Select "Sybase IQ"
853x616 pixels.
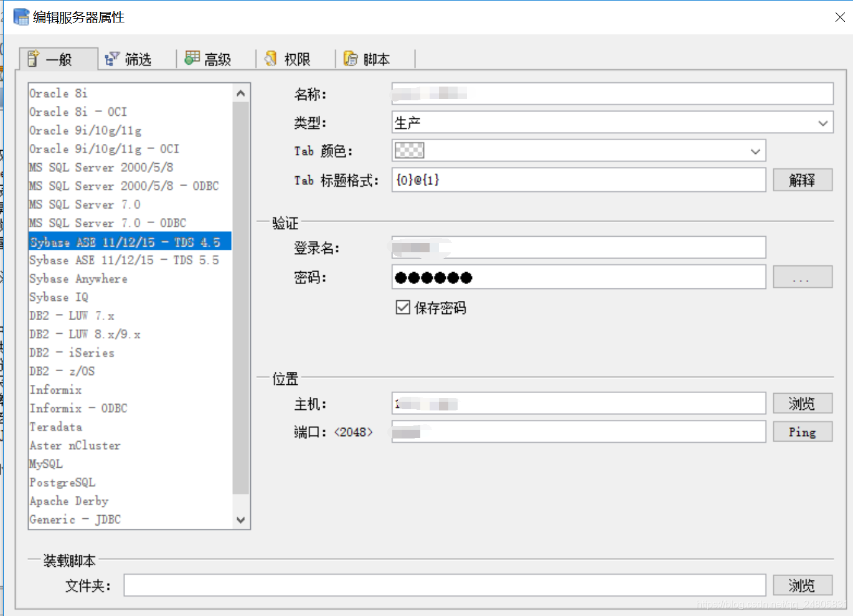coord(130,297)
